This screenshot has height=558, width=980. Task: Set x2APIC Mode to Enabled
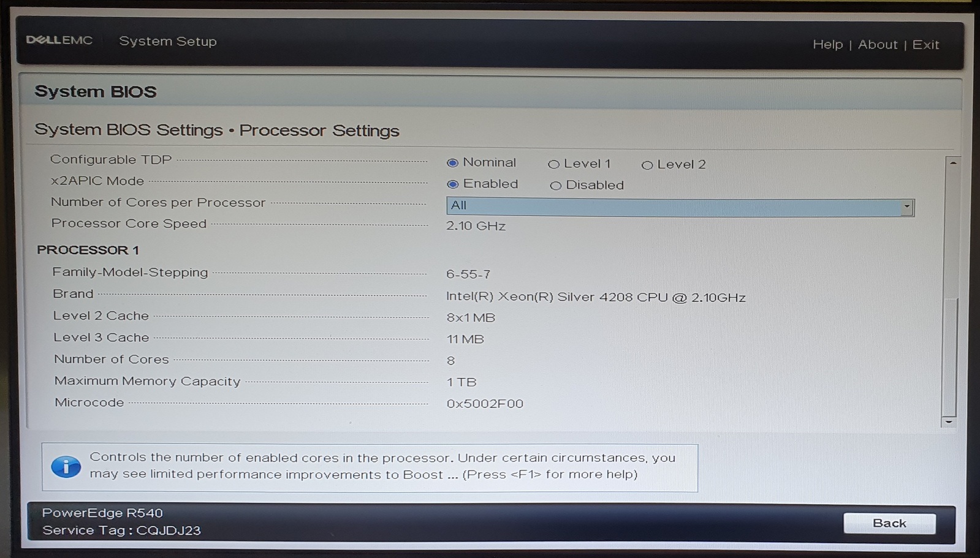(x=452, y=184)
